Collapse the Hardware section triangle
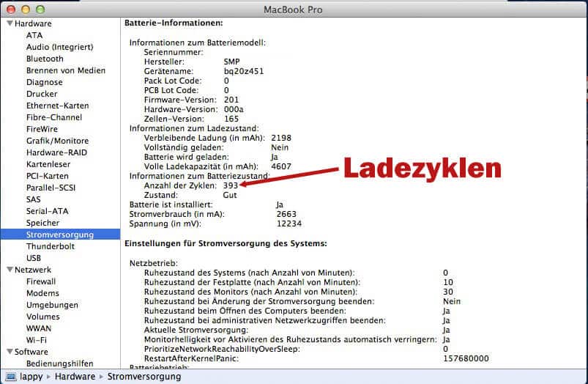The height and width of the screenshot is (384, 588). [x=10, y=23]
